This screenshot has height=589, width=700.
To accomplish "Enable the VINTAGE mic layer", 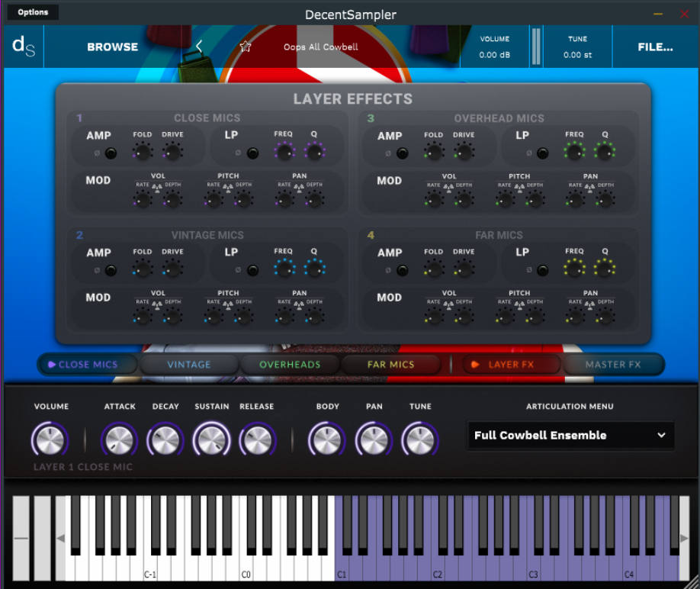I will point(188,365).
